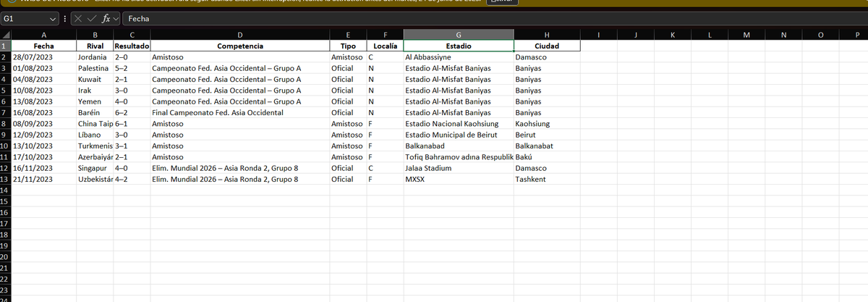The width and height of the screenshot is (868, 302).
Task: Select row 7 header
Action: coord(5,112)
